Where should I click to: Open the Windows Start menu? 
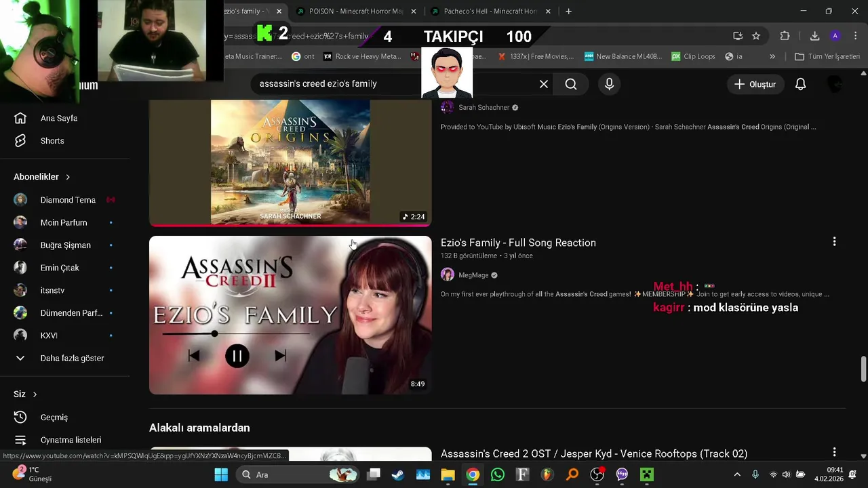click(x=221, y=474)
